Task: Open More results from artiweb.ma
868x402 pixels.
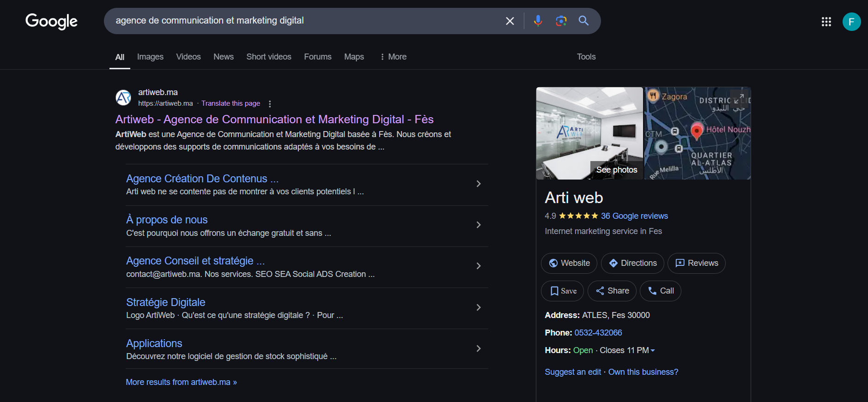Action: (x=181, y=382)
